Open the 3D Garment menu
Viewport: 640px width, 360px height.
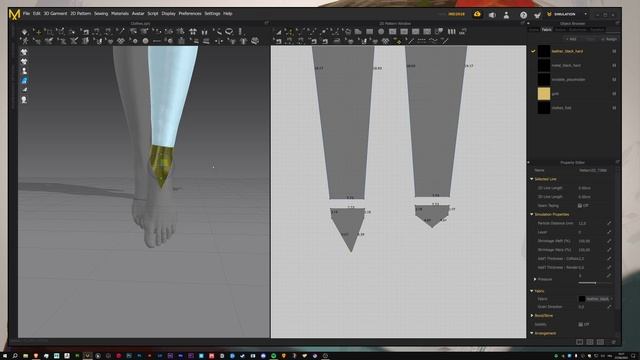point(55,13)
